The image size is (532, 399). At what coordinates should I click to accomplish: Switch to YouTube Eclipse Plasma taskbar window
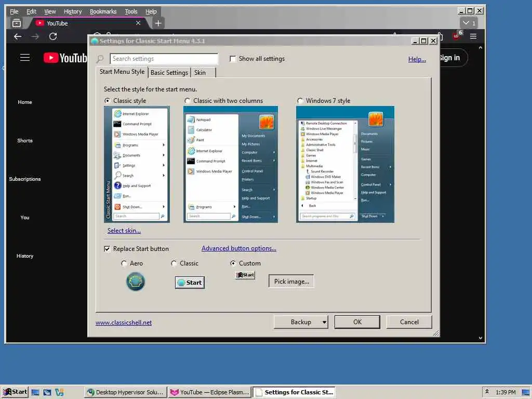click(210, 392)
